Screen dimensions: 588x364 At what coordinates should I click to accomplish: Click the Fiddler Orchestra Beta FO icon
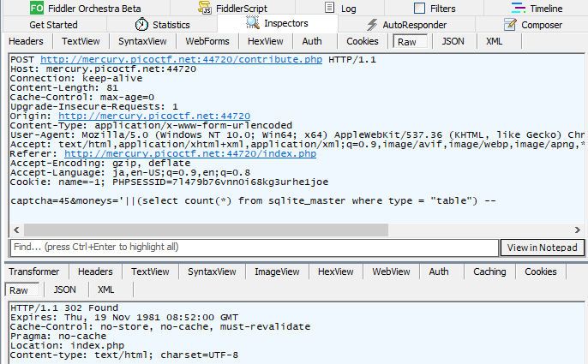(x=37, y=8)
